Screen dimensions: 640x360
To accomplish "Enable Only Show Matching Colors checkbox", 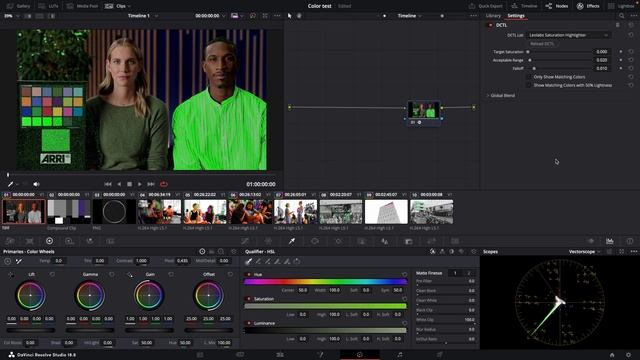I will 529,77.
